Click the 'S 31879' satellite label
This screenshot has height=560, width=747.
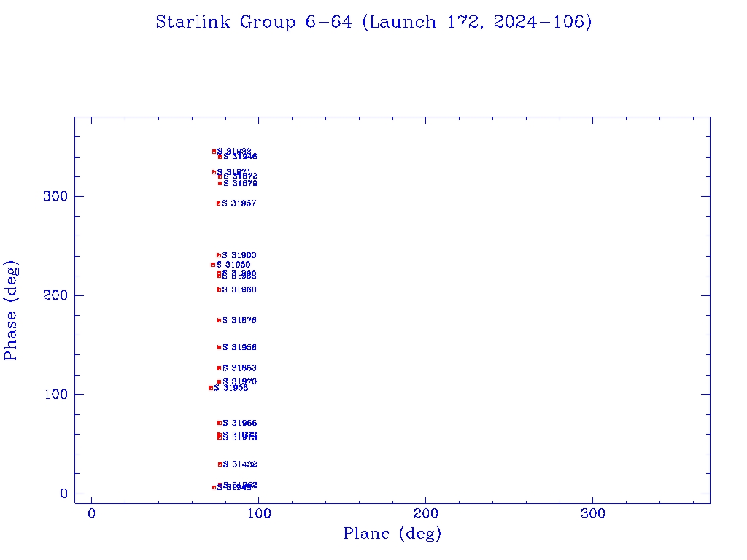(x=240, y=183)
